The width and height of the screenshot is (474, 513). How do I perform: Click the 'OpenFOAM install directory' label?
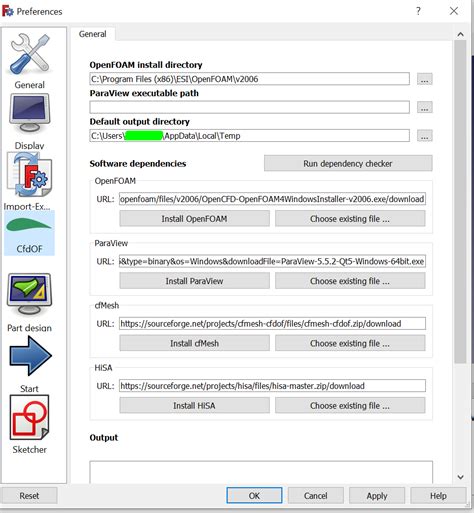click(146, 65)
